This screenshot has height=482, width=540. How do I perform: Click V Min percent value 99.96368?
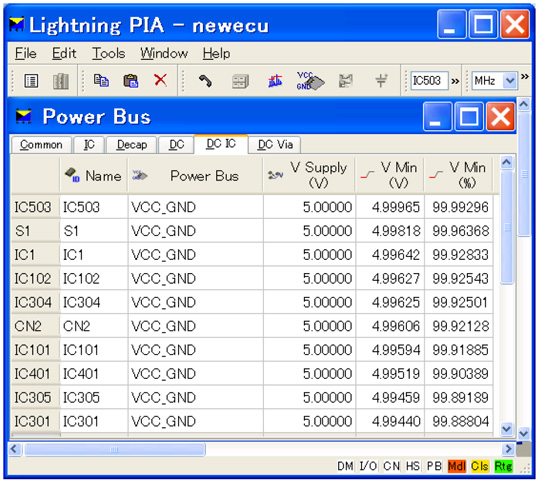[460, 231]
